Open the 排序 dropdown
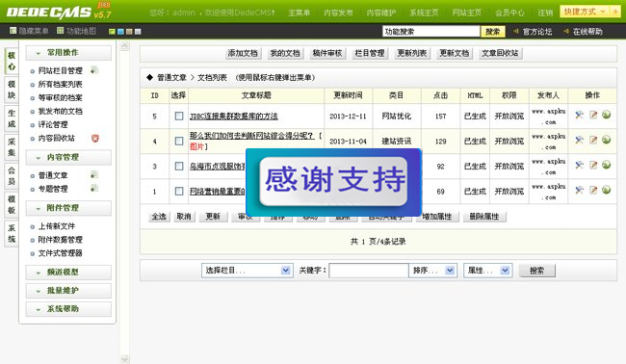This screenshot has width=626, height=364. point(432,271)
